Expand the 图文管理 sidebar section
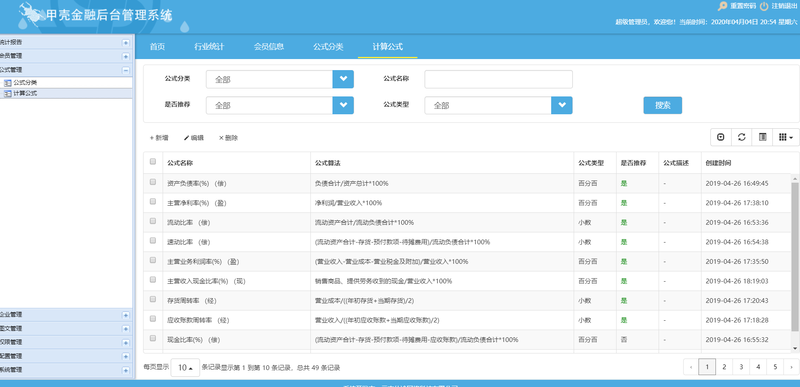 (126, 329)
